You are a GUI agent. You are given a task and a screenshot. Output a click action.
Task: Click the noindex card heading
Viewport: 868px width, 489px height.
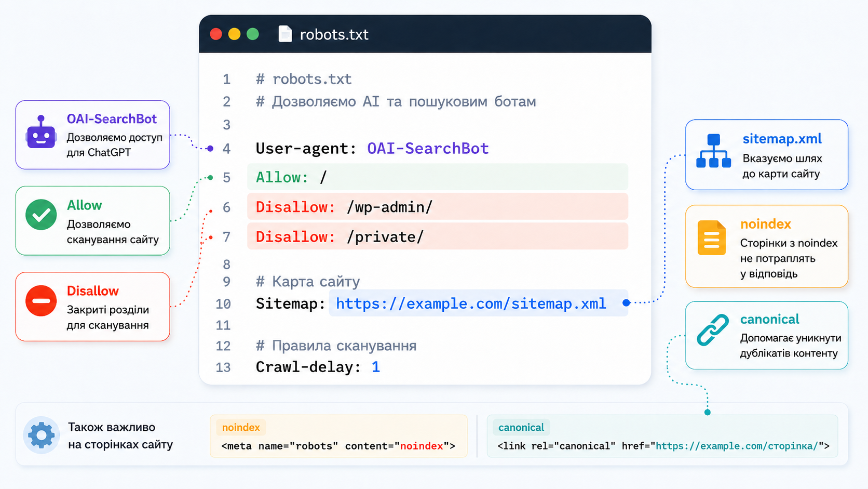pyautogui.click(x=765, y=224)
